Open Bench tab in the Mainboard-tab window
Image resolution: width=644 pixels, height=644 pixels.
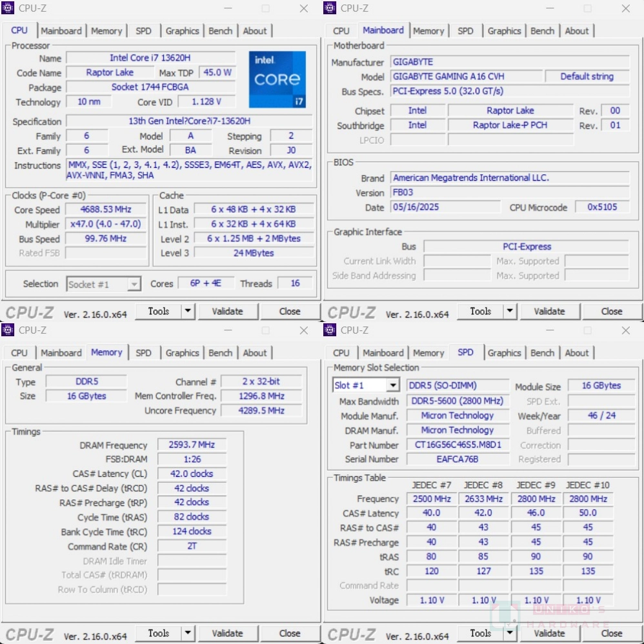point(543,31)
